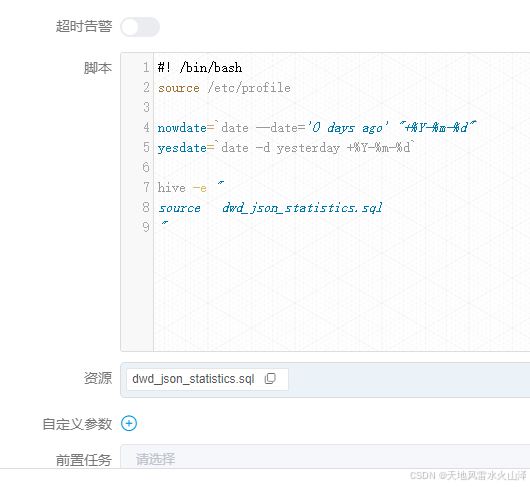
Task: Click the copy icon next to dwd_json_statistics.sql
Action: click(x=270, y=379)
